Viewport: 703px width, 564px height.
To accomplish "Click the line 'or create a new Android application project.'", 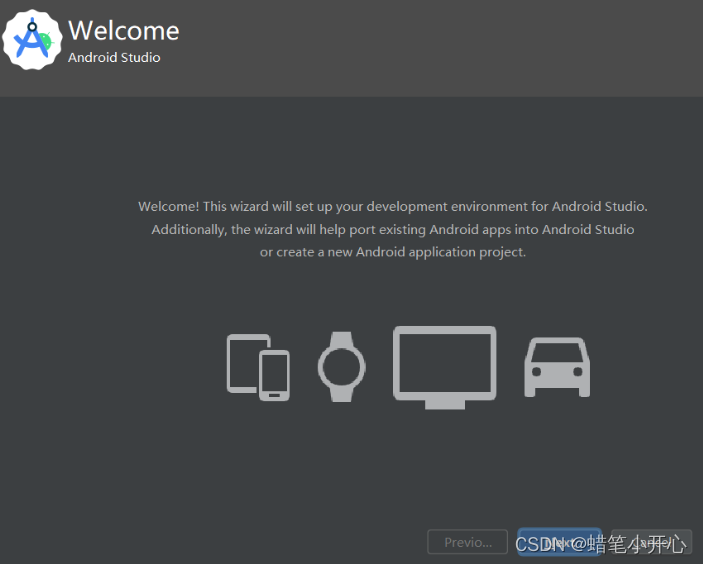I will point(393,252).
